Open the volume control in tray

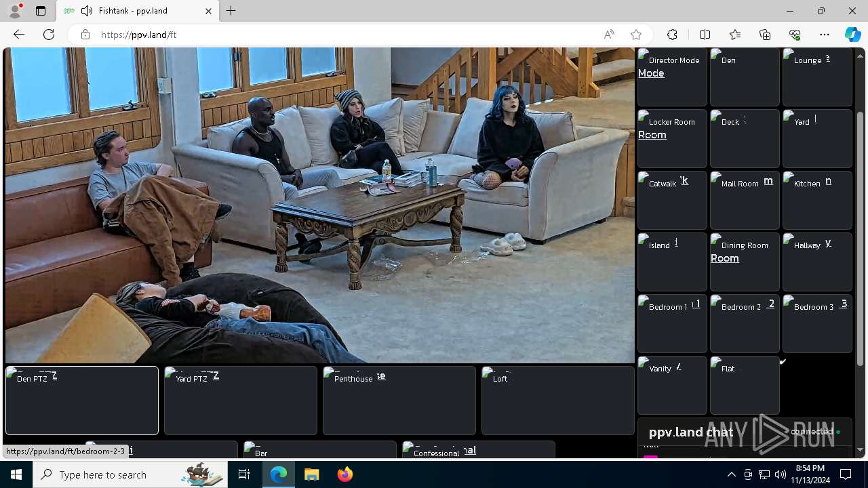click(x=780, y=474)
